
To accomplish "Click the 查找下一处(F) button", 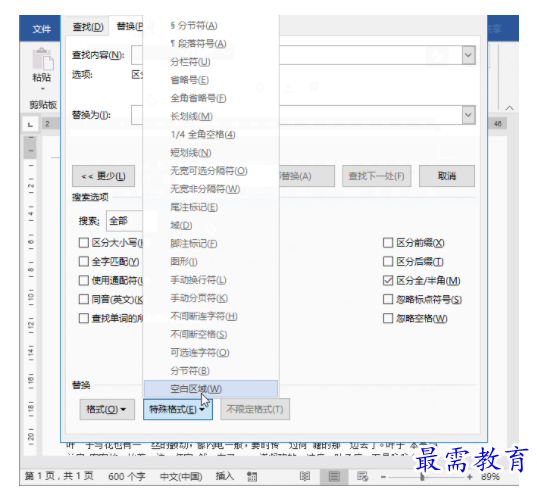I will point(376,176).
